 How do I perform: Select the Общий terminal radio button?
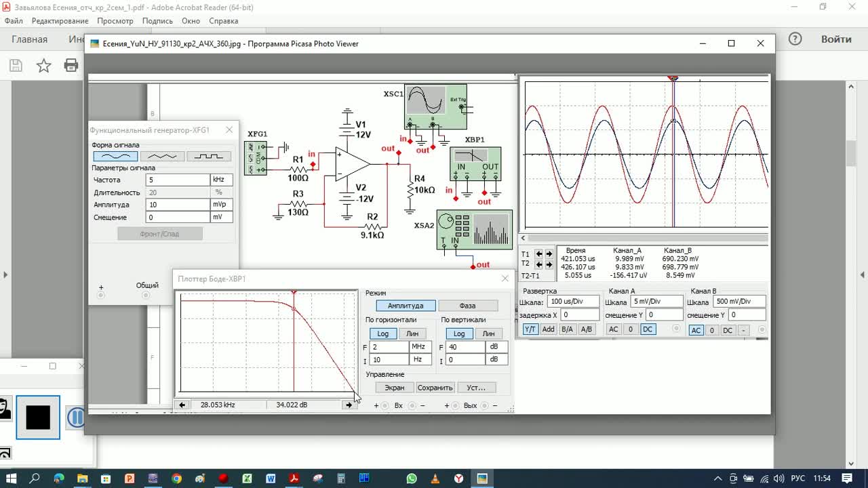coord(147,296)
